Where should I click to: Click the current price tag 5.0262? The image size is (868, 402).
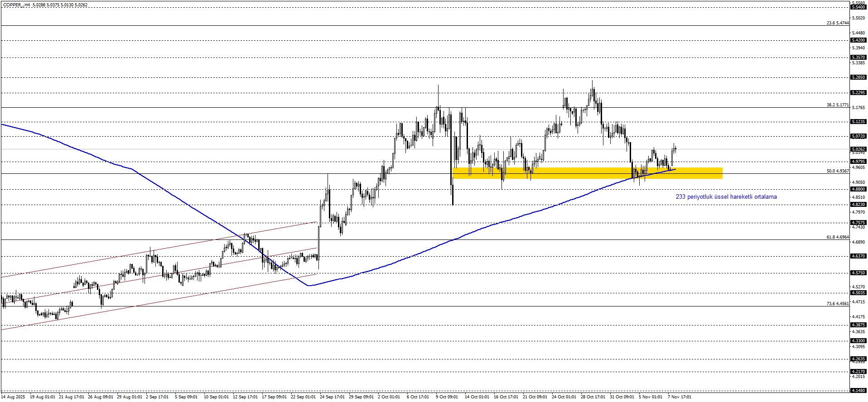click(x=858, y=149)
